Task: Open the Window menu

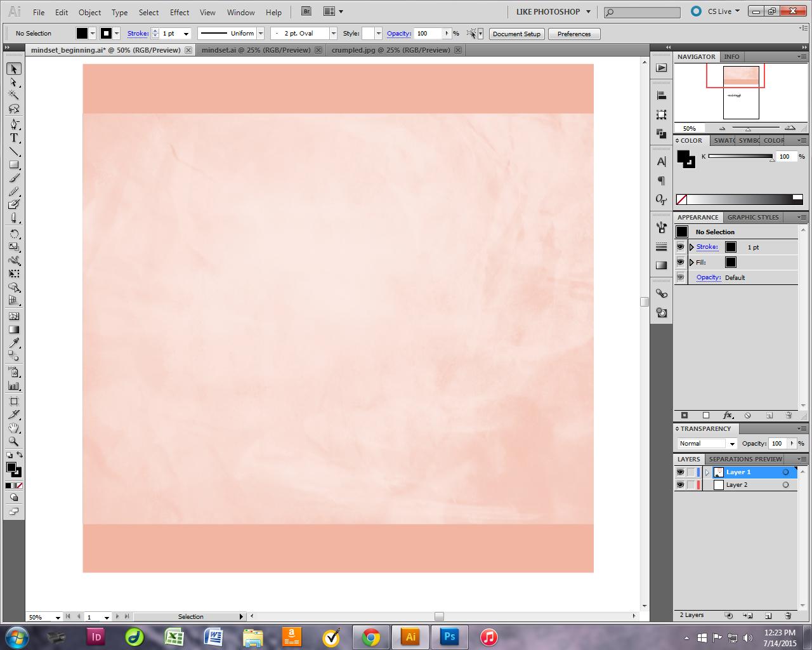Action: click(x=240, y=12)
